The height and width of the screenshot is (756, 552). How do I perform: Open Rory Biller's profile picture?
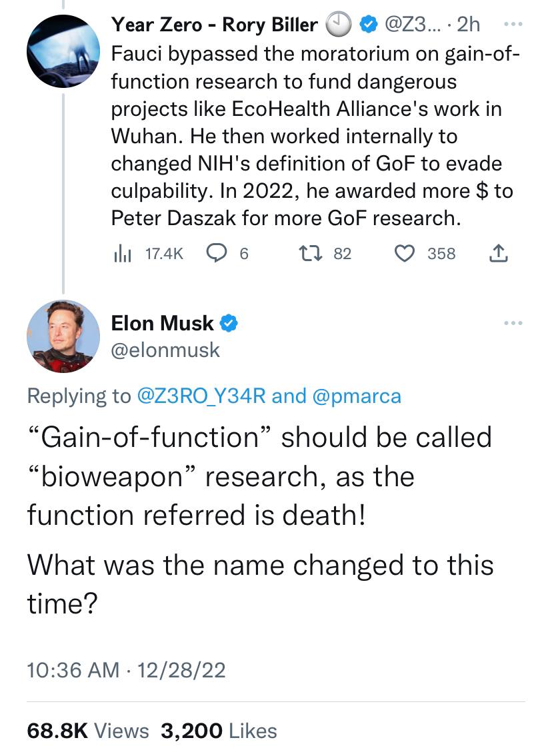pos(63,51)
